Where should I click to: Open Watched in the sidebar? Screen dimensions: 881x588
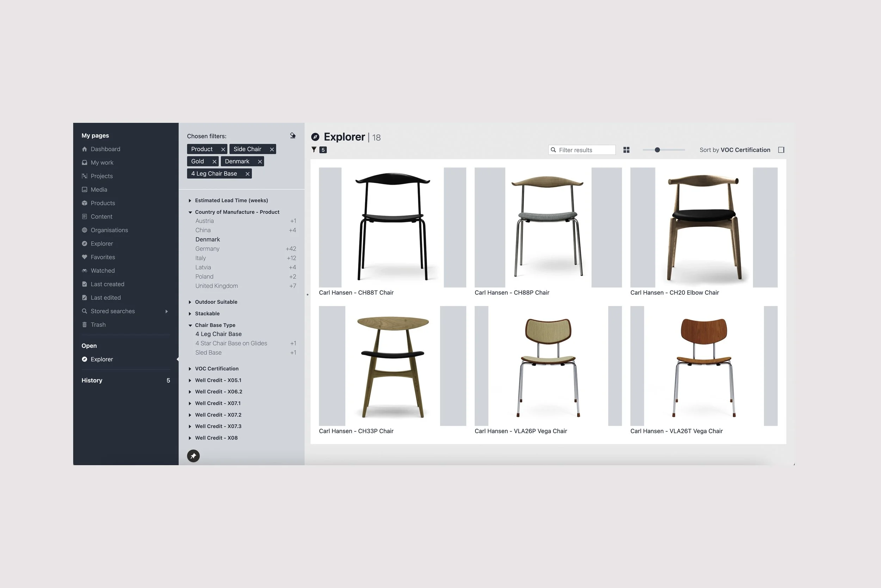tap(102, 270)
